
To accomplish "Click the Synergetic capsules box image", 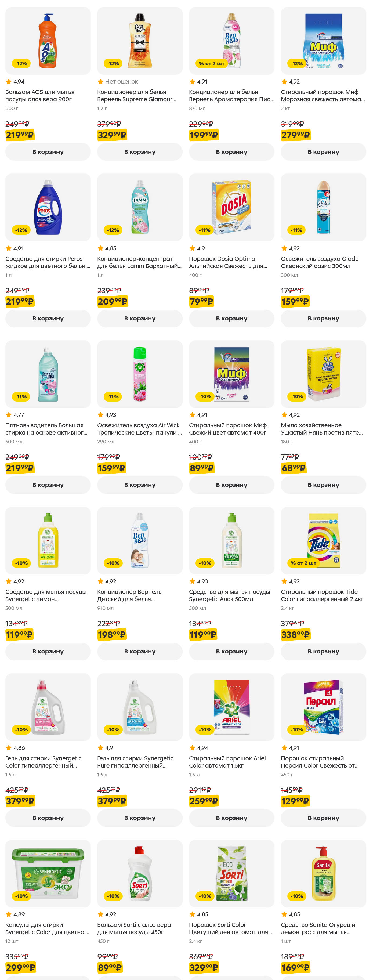I will coord(48,873).
